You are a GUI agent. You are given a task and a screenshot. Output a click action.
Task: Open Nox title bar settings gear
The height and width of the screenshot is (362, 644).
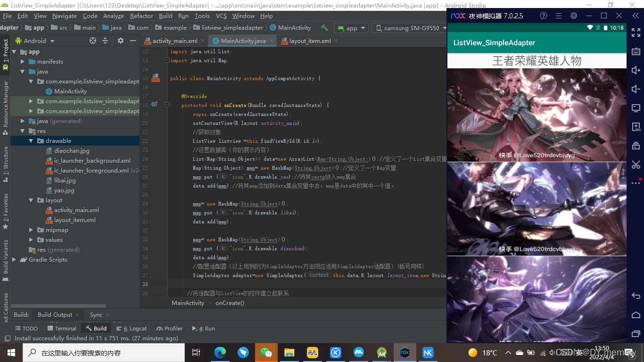(x=574, y=16)
